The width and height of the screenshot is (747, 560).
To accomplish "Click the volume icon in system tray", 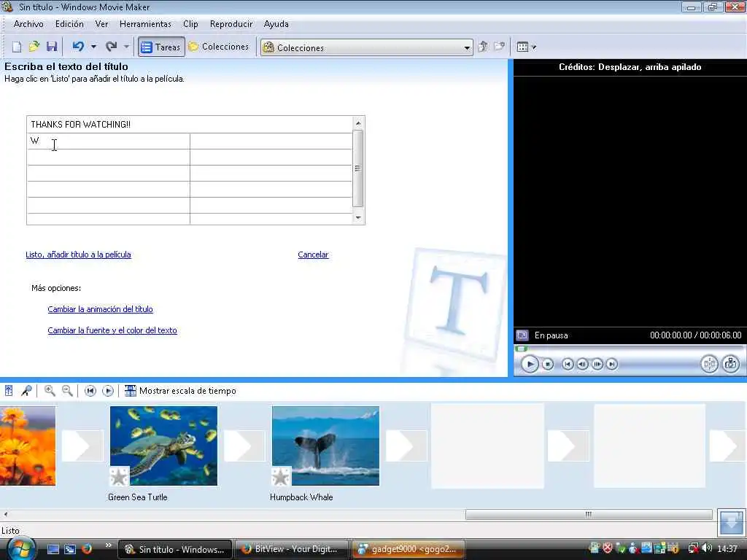I will 706,548.
